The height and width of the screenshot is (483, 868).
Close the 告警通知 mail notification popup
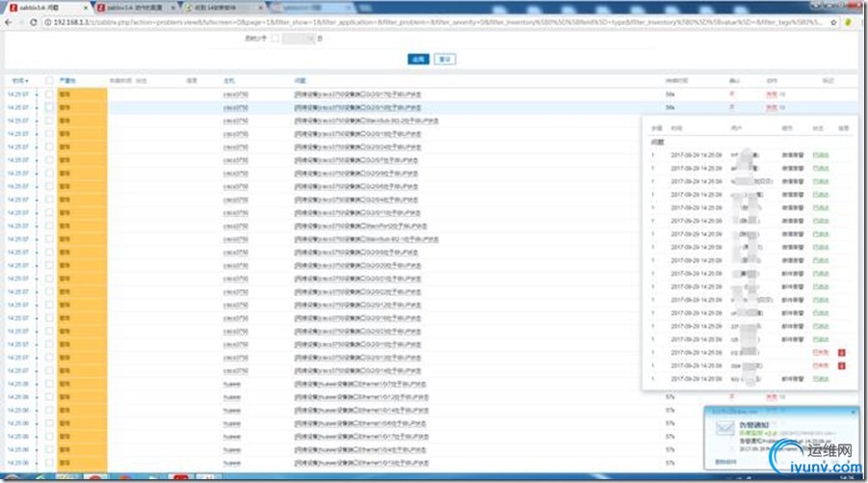853,412
